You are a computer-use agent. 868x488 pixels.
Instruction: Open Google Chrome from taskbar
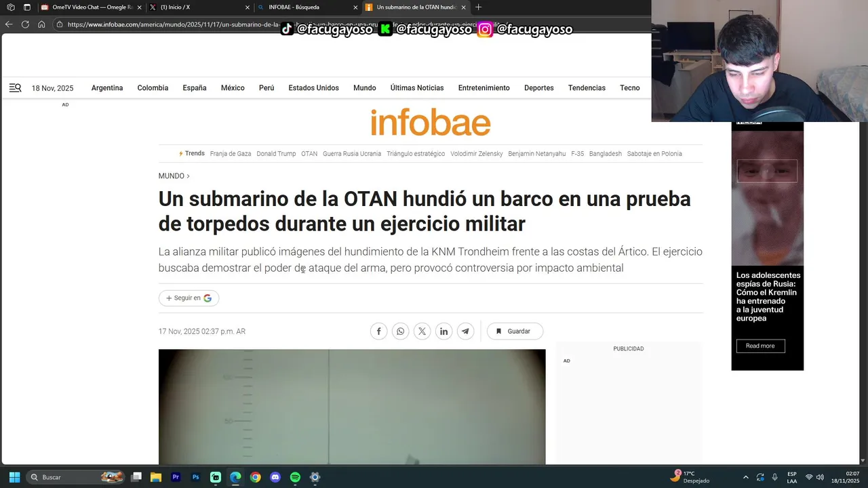(255, 477)
